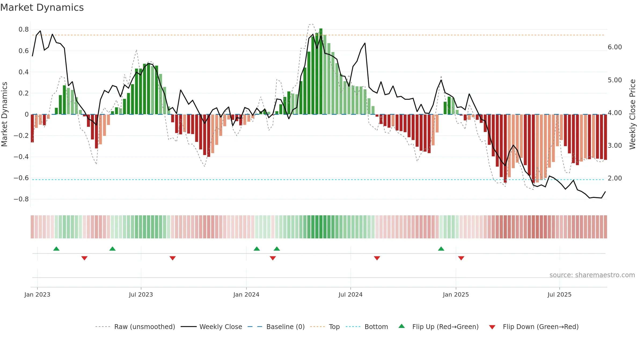
Task: Click the Jan 2025 x-axis label
Action: pyautogui.click(x=456, y=295)
